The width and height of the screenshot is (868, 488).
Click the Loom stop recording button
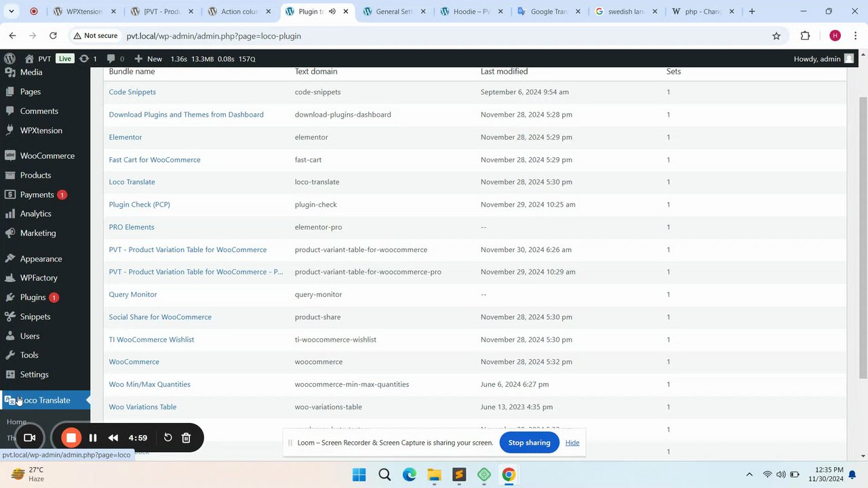coord(71,438)
